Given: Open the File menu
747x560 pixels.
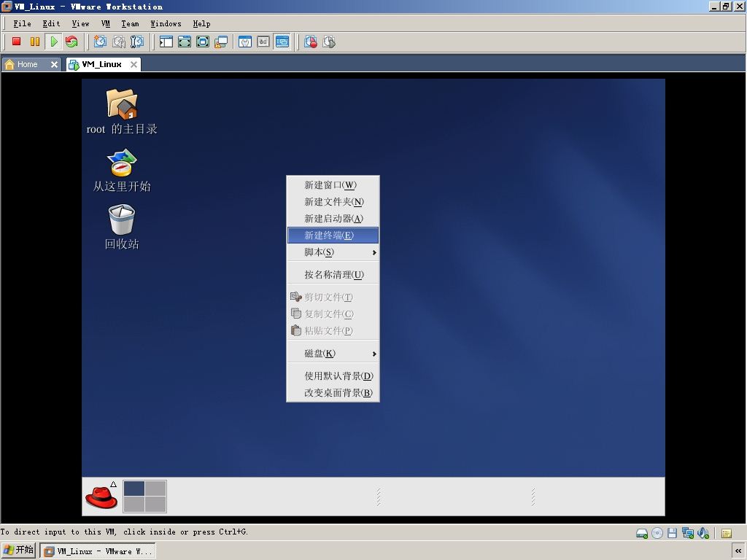Looking at the screenshot, I should tap(22, 23).
